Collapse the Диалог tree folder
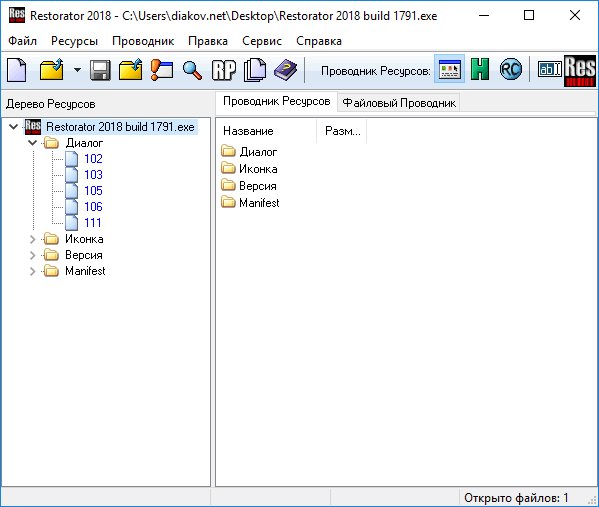599x507 pixels. point(32,143)
